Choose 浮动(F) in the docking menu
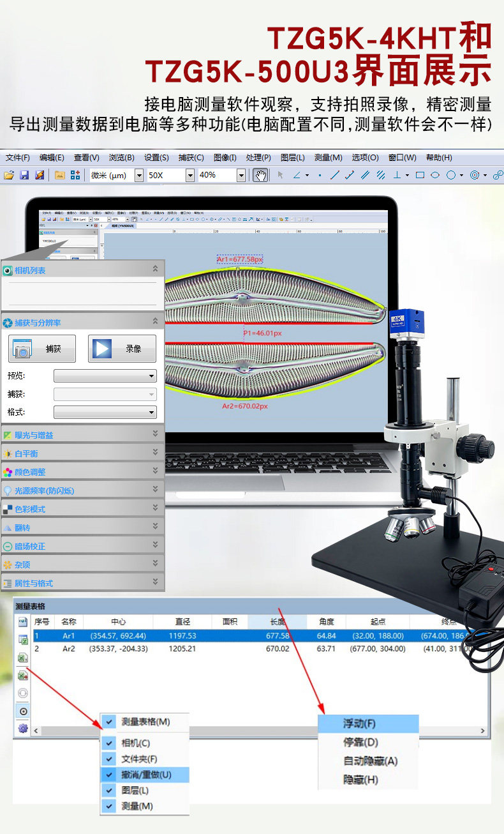Image resolution: width=504 pixels, height=834 pixels. coord(369,724)
